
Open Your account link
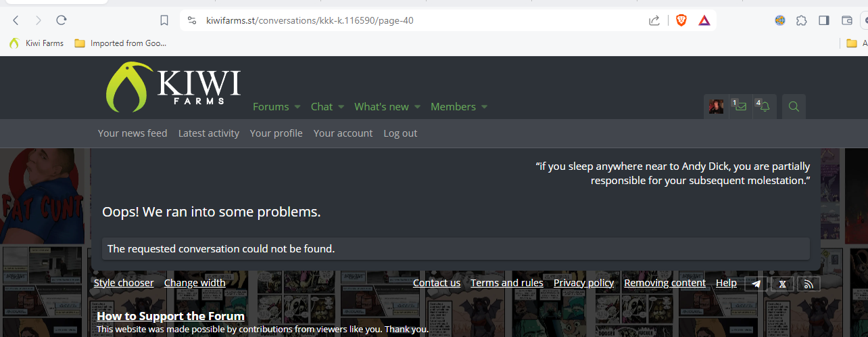(343, 133)
